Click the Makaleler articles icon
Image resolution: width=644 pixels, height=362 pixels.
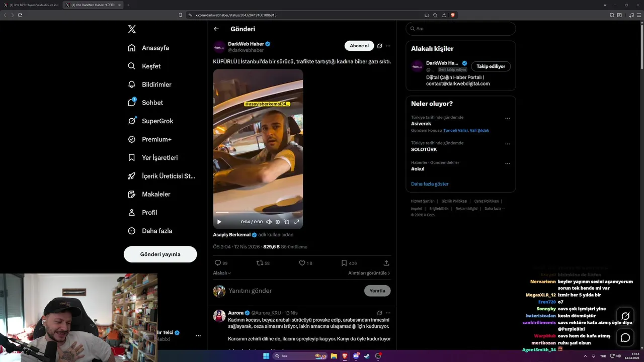(132, 194)
